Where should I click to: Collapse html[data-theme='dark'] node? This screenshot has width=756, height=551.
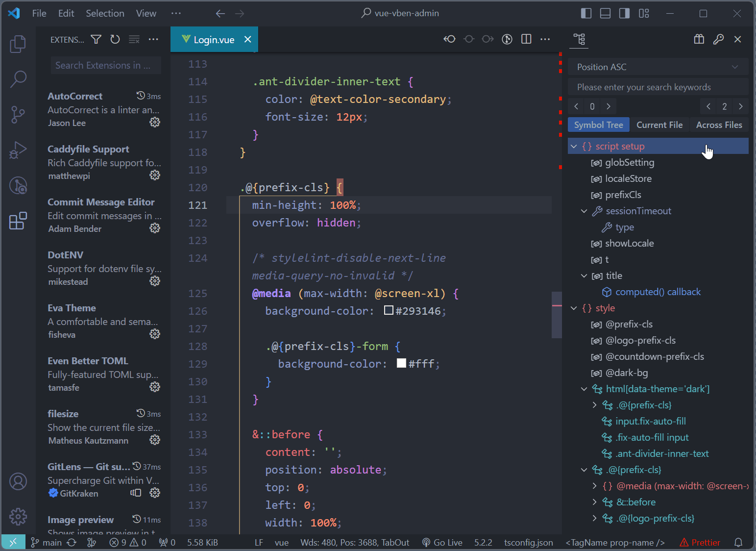[584, 389]
